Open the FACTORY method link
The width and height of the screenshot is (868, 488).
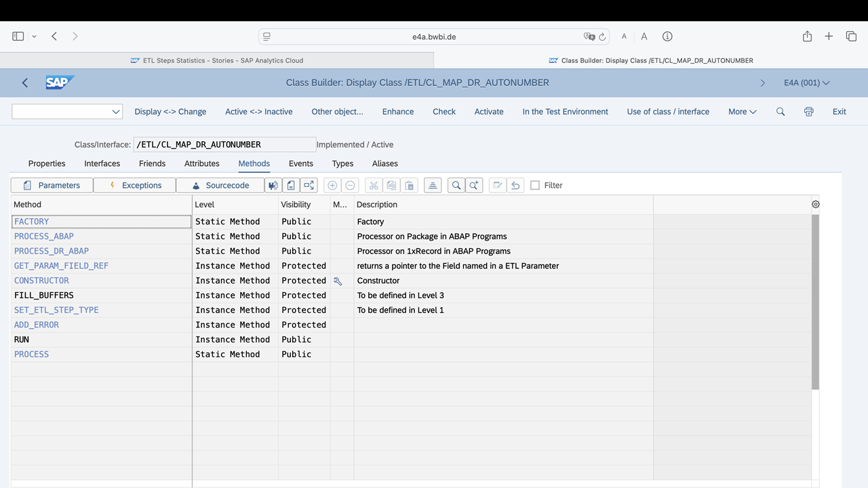click(31, 221)
